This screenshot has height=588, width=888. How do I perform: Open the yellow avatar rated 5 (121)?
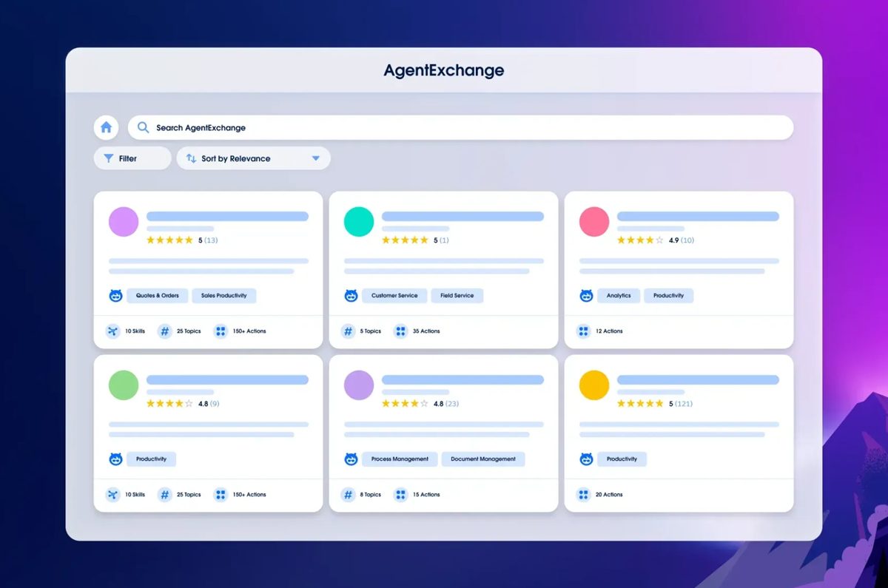pyautogui.click(x=594, y=385)
